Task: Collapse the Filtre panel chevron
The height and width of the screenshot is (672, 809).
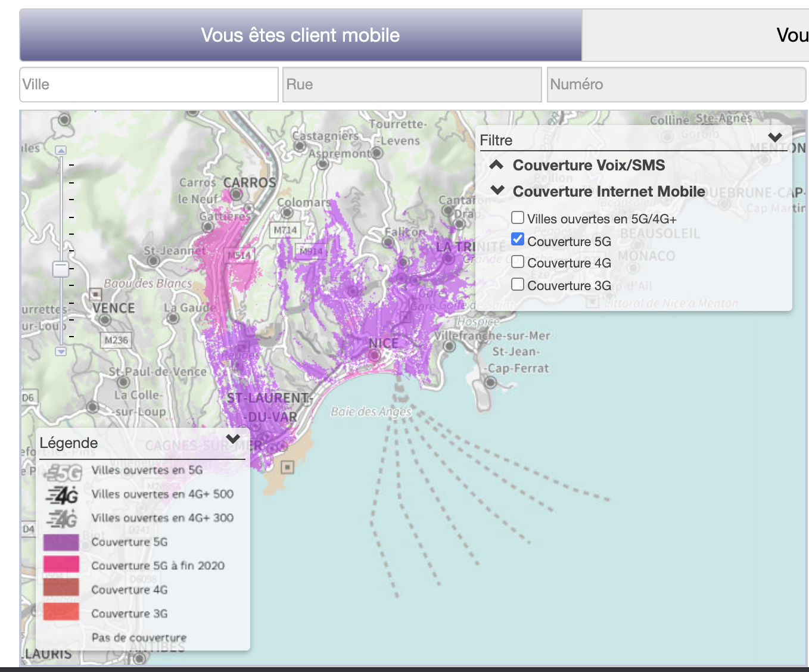Action: point(774,138)
